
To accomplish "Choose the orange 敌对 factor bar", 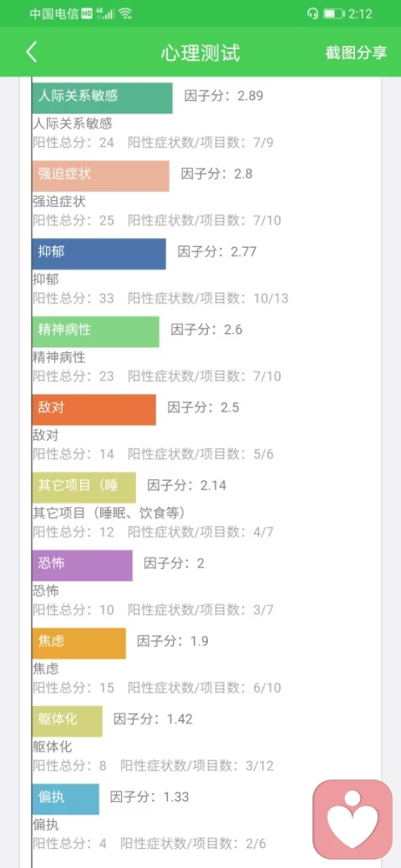I will pos(94,410).
